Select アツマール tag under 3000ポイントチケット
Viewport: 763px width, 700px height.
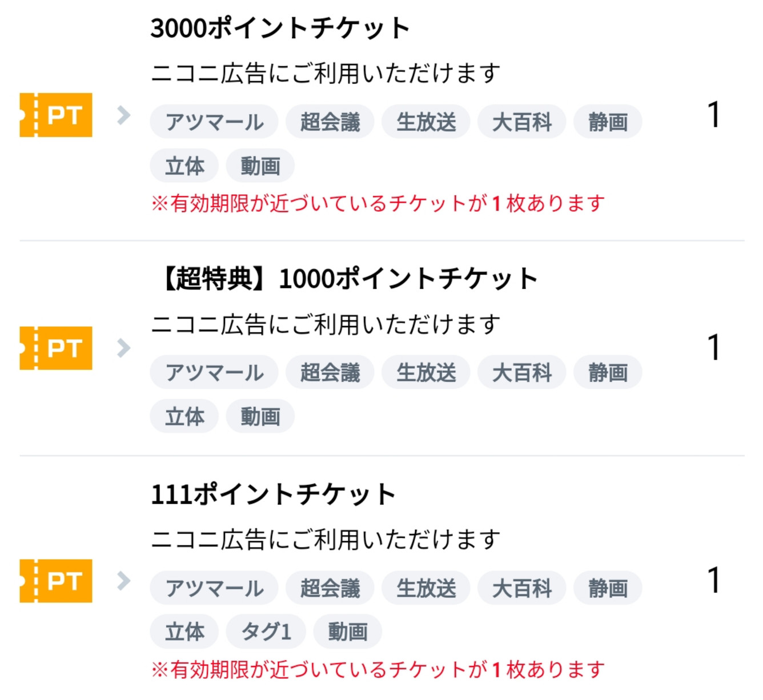(214, 122)
